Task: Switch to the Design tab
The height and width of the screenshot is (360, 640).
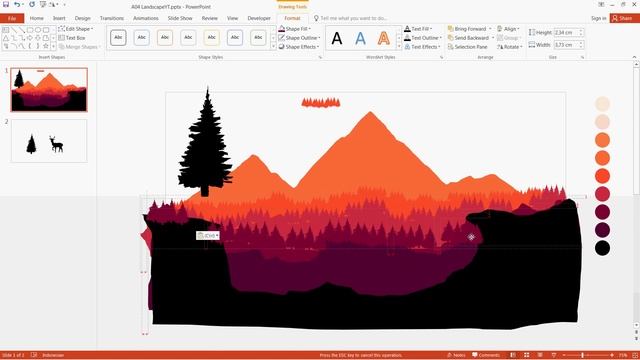Action: tap(82, 18)
